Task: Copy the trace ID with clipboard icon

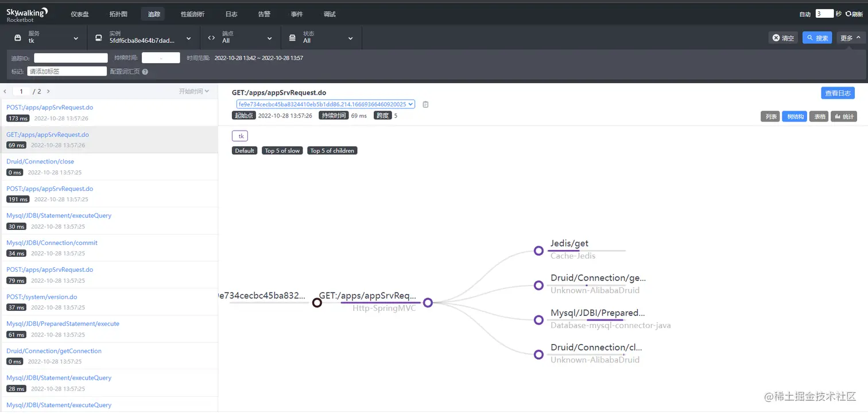Action: (x=425, y=104)
